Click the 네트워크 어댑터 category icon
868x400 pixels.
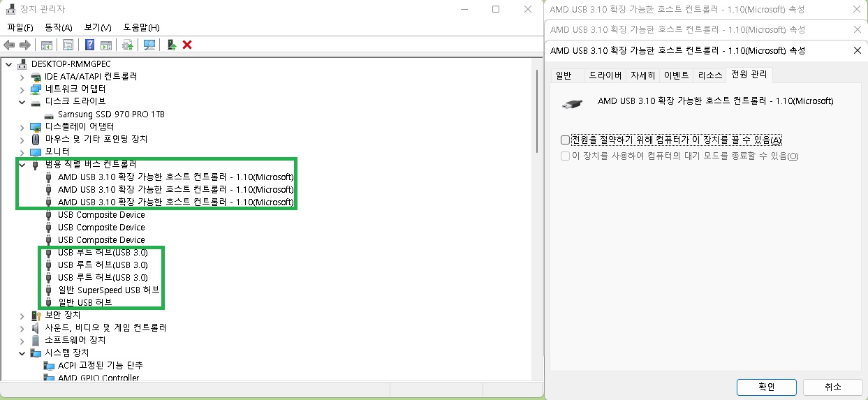(x=36, y=89)
